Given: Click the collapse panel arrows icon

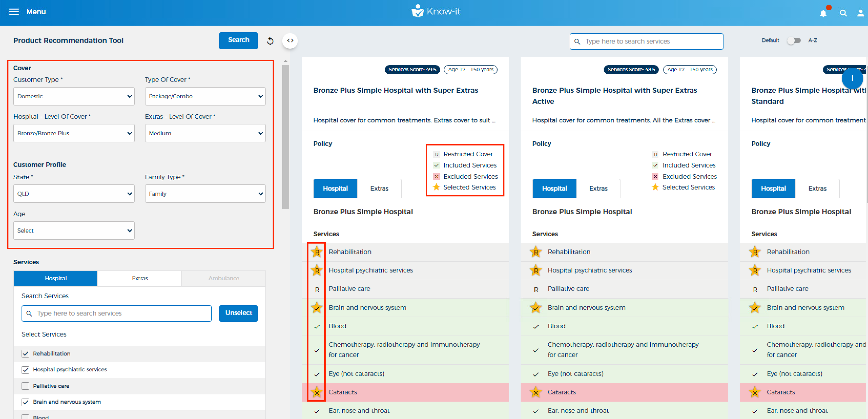Looking at the screenshot, I should tap(290, 41).
